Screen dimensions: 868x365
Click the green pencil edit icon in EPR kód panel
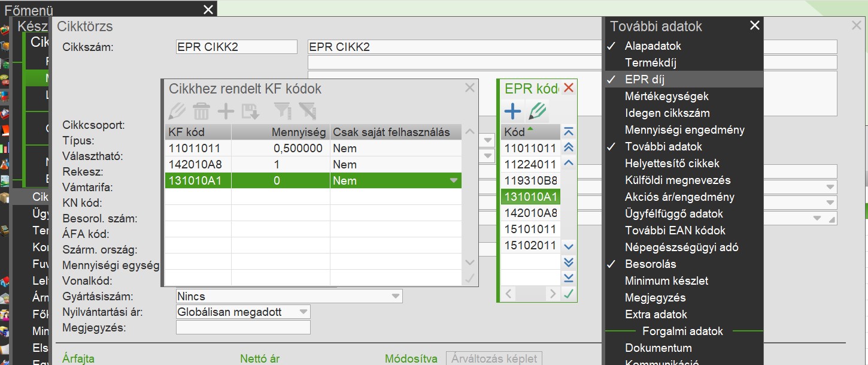pyautogui.click(x=538, y=111)
